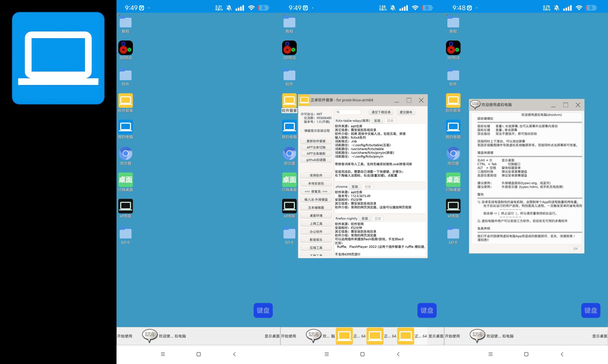The width and height of the screenshot is (608, 364).
Task: Click the APT仓库切换 button
Action: tap(316, 147)
